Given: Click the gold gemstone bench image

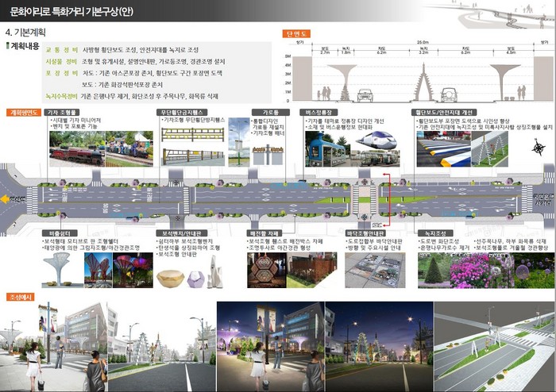Looking at the screenshot, I should (x=172, y=274).
